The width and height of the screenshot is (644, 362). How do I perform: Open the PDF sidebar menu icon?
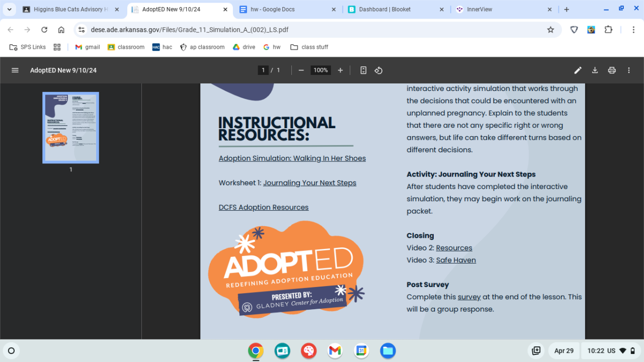[x=15, y=70]
